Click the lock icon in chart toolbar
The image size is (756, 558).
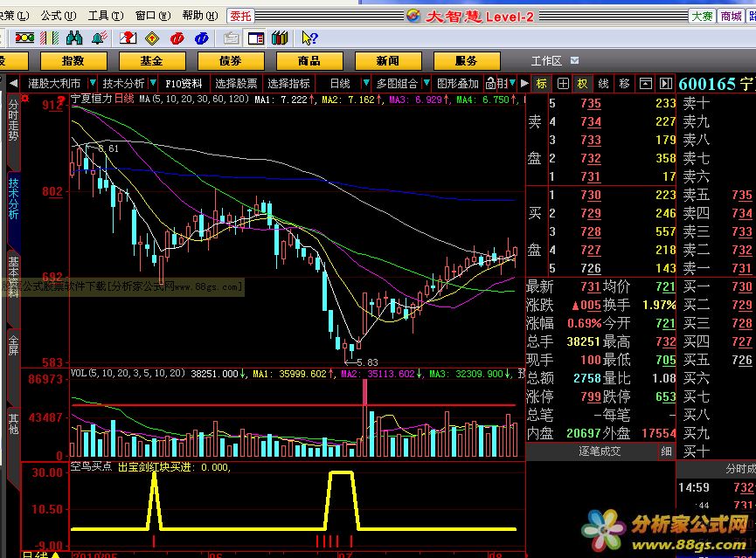pyautogui.click(x=491, y=84)
